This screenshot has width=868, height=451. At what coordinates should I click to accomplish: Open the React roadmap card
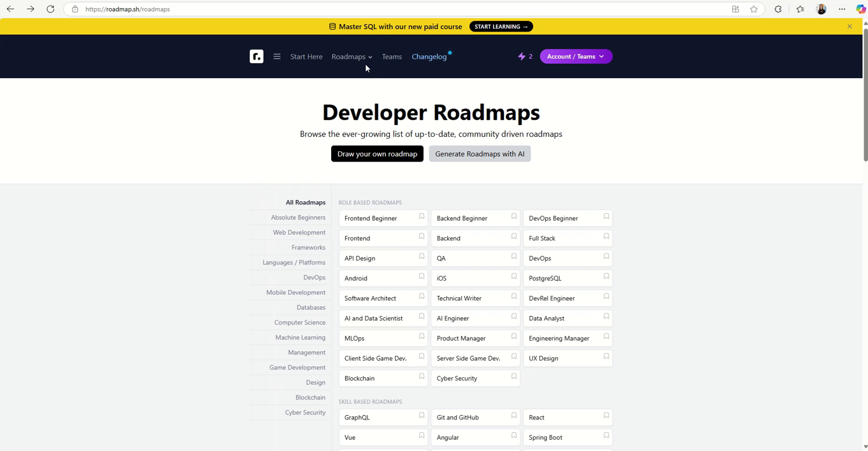point(567,418)
